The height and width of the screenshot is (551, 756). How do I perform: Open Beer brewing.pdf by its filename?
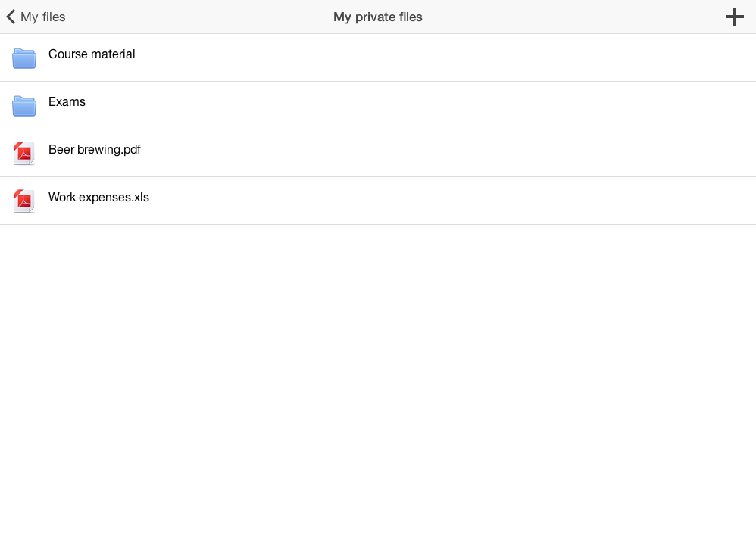pos(95,149)
